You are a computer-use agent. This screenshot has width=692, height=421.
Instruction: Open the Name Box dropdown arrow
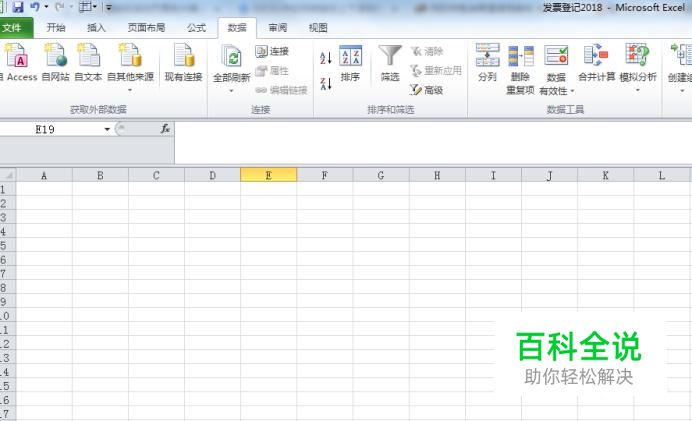(x=107, y=129)
